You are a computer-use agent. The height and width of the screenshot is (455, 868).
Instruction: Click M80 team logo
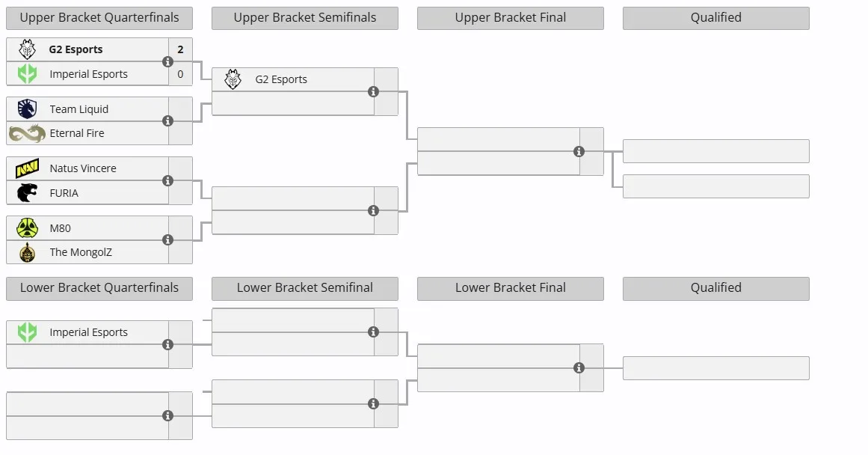pos(27,227)
